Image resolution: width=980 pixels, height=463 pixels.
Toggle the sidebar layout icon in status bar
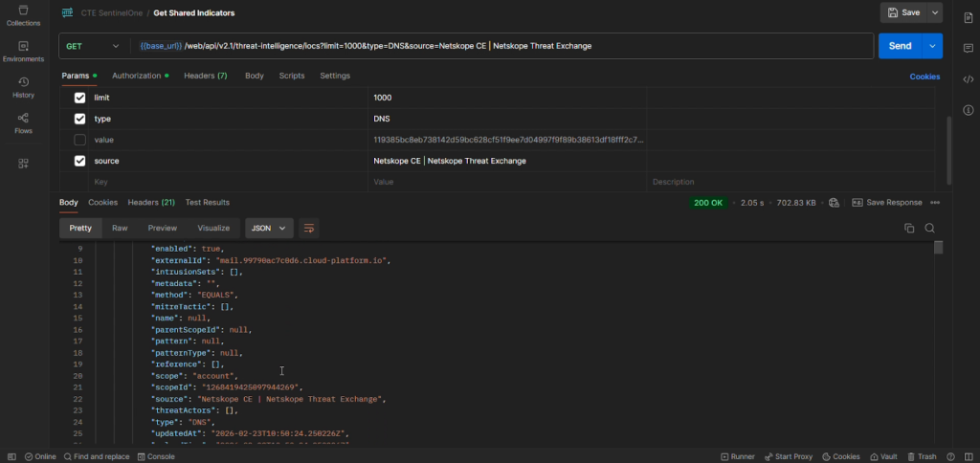coord(11,456)
